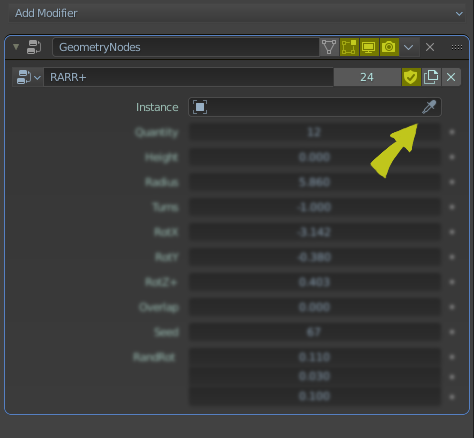The height and width of the screenshot is (438, 474).
Task: Remove the GeometryNodes modifier
Action: click(x=430, y=47)
